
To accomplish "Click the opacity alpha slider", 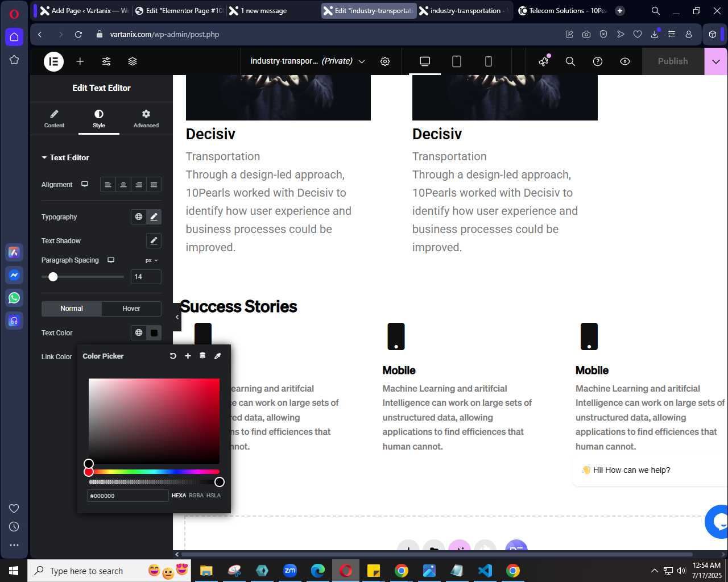I will click(x=154, y=482).
